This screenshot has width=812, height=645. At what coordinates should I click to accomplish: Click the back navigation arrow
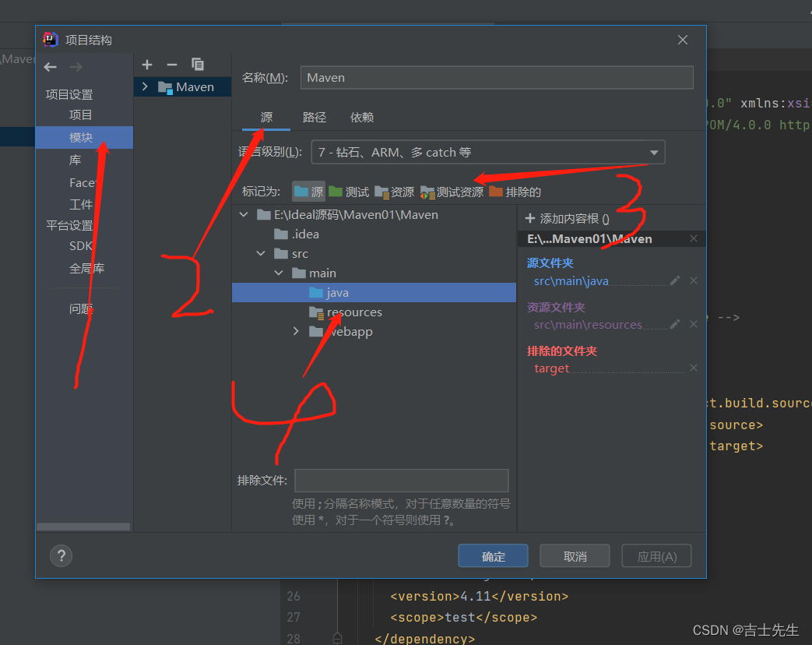(51, 67)
